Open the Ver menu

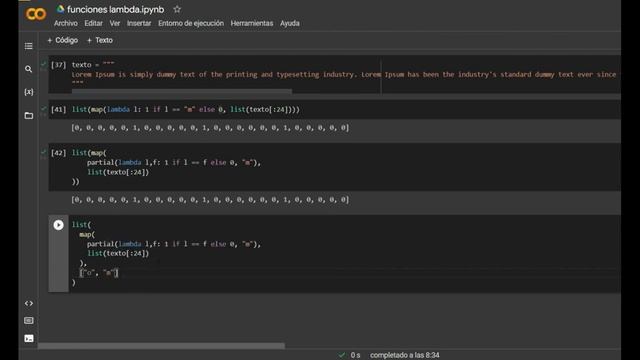(x=115, y=23)
